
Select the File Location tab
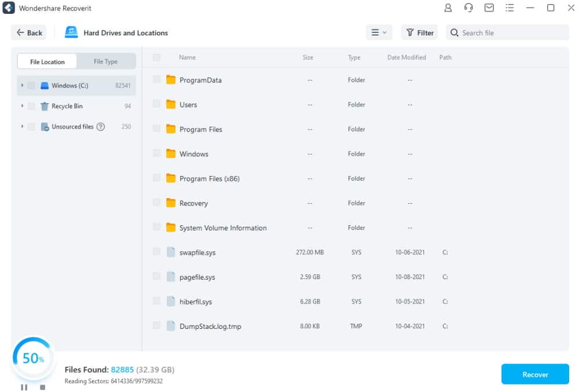46,61
